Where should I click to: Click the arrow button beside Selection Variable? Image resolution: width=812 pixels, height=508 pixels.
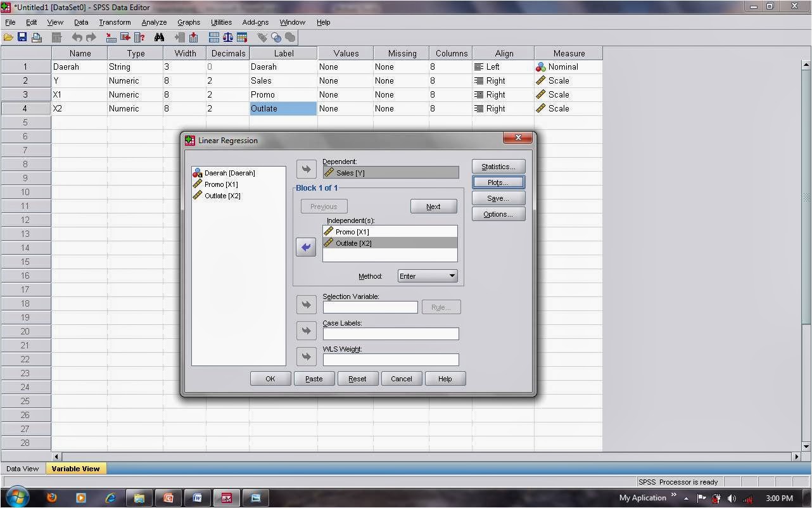[x=307, y=305]
